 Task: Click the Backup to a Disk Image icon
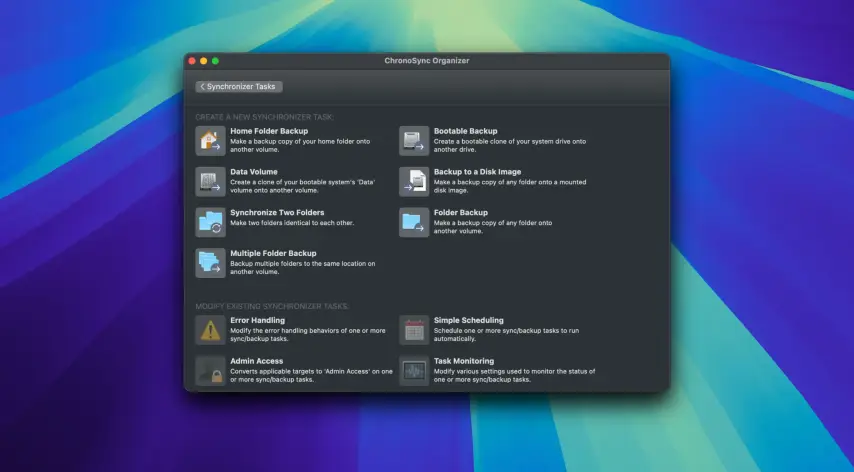point(414,182)
